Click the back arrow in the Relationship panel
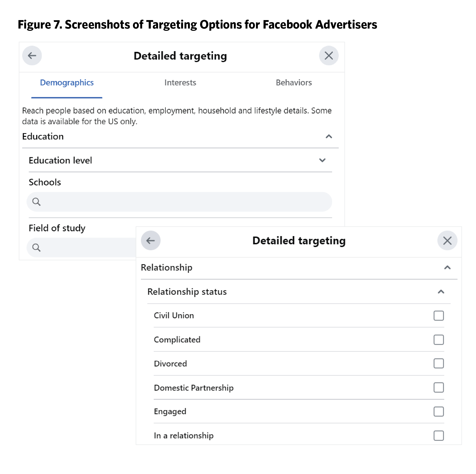 151,240
